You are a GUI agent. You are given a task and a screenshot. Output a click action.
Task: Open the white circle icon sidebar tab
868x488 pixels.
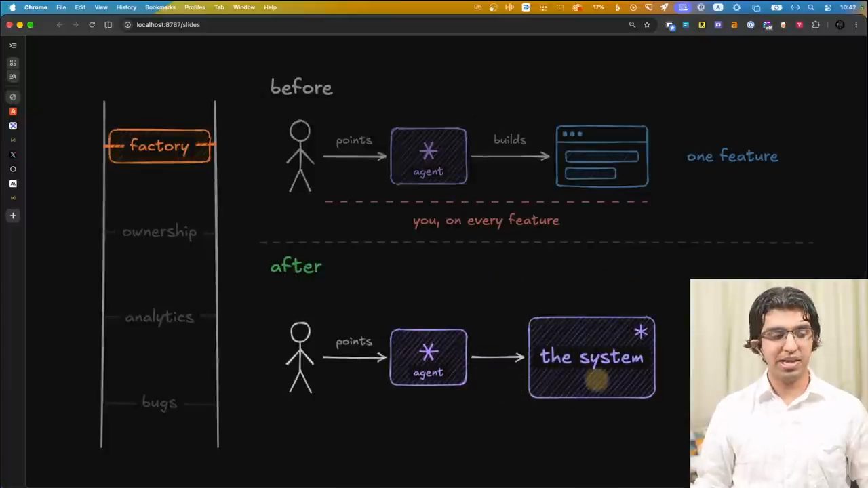(x=13, y=169)
